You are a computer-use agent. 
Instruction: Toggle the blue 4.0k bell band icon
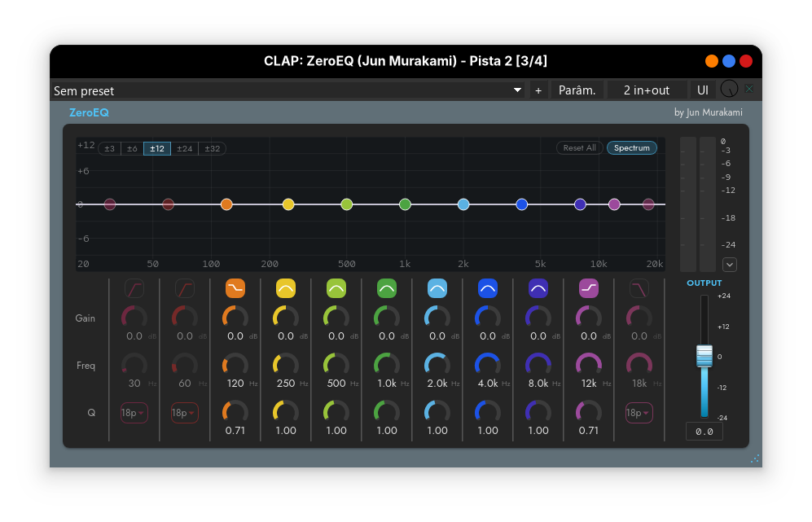(488, 288)
